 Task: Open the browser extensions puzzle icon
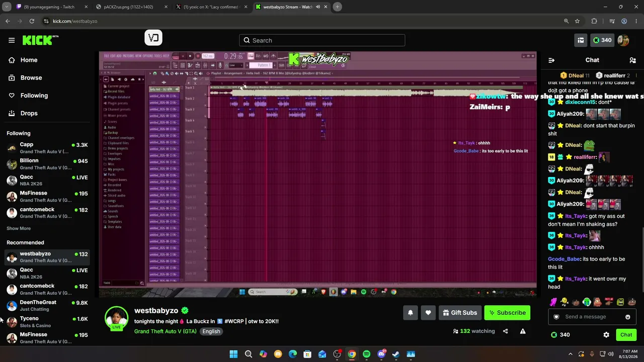click(594, 21)
